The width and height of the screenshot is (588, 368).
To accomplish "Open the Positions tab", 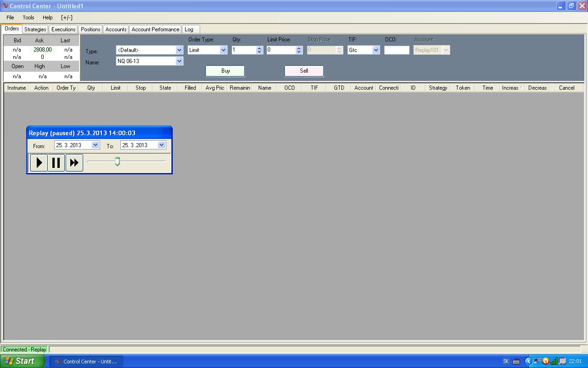I will [x=90, y=29].
